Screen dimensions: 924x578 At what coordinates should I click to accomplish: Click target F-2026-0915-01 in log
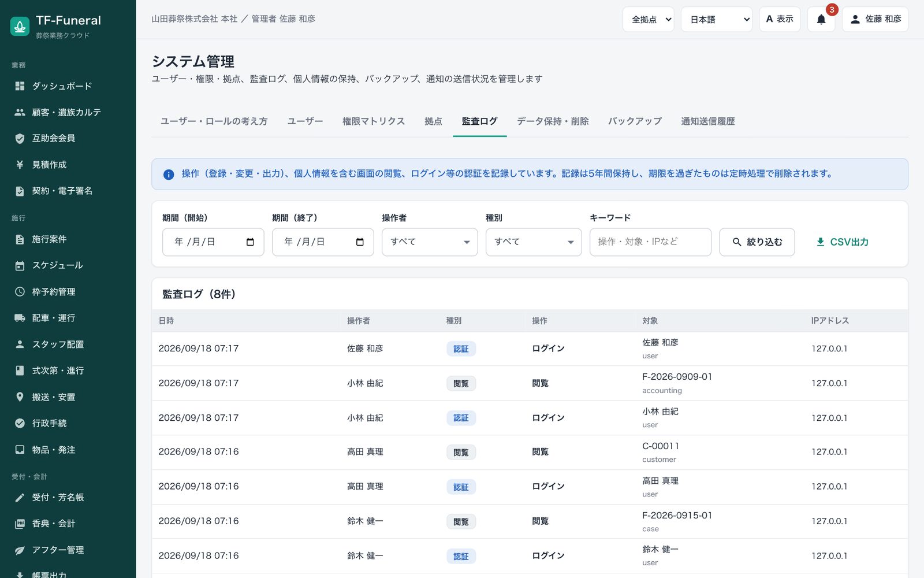point(677,516)
